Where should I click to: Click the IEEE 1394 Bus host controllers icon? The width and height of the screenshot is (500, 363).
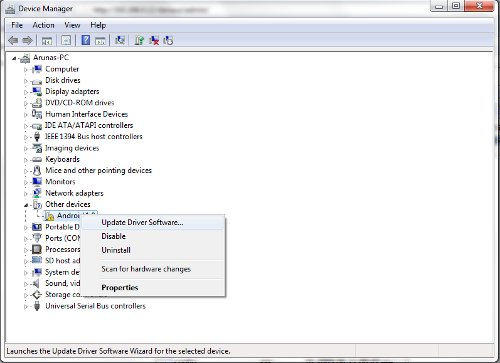point(37,136)
